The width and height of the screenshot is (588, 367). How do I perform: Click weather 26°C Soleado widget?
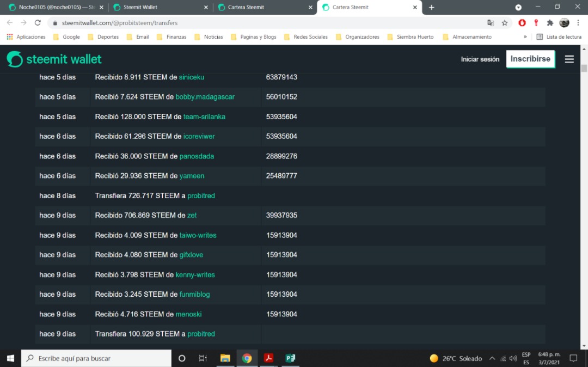(x=457, y=358)
